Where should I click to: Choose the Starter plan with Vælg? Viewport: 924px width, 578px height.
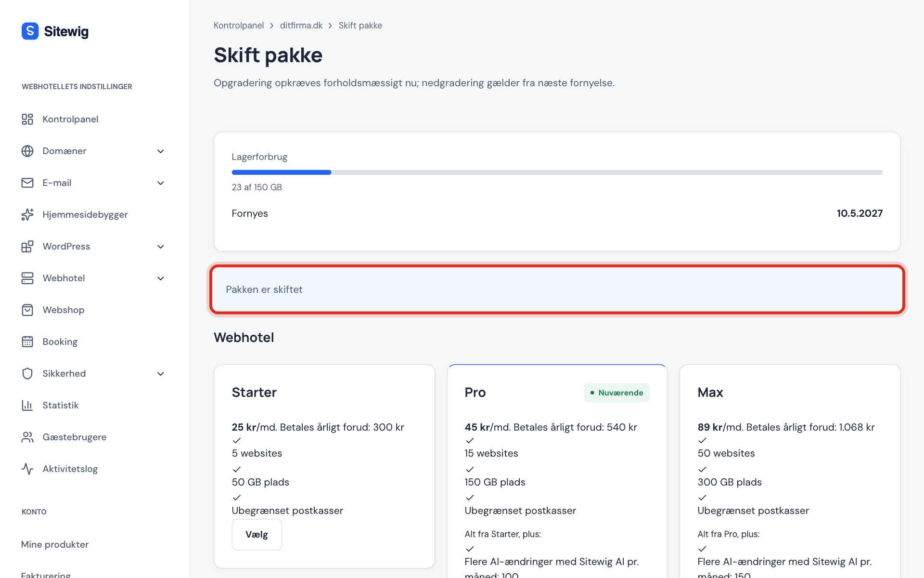(257, 535)
